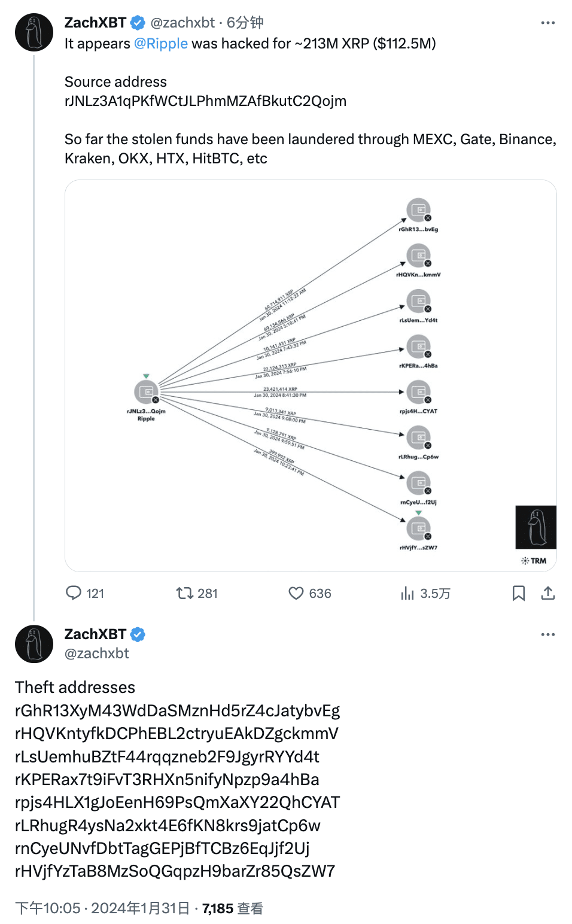This screenshot has width=572, height=924.
Task: Toggle the bookmark icon on the tweet
Action: pyautogui.click(x=518, y=593)
